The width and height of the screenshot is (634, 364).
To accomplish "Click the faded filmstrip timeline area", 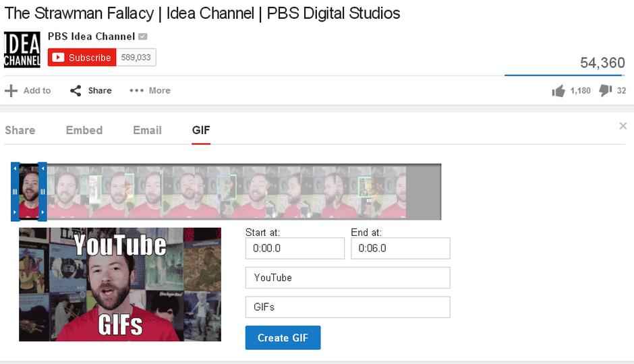I will click(x=244, y=191).
